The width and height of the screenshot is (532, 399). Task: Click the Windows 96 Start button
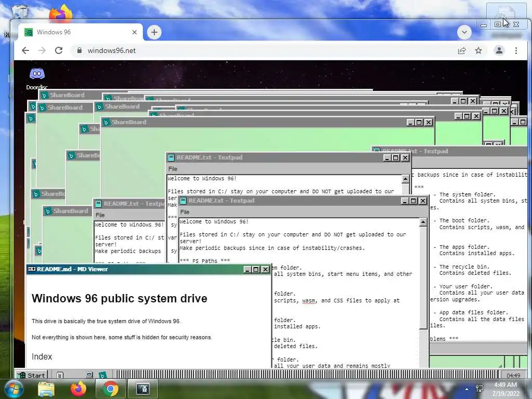coord(31,375)
